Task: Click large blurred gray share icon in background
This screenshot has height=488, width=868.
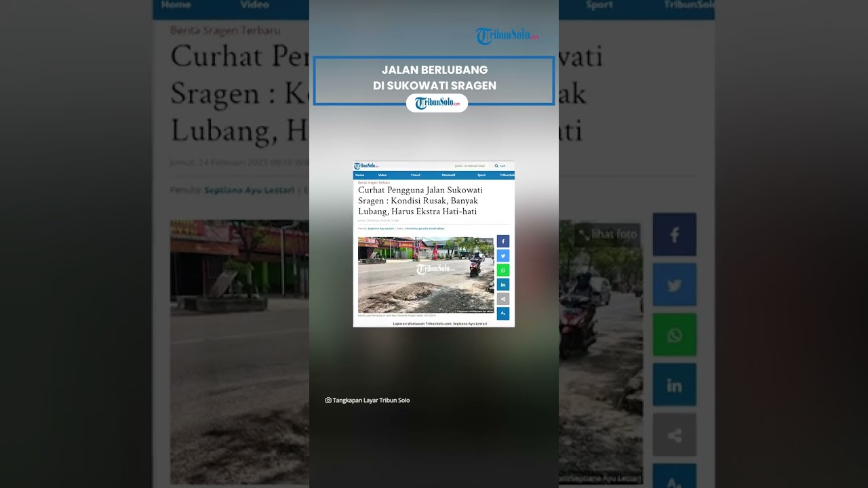Action: pos(675,435)
